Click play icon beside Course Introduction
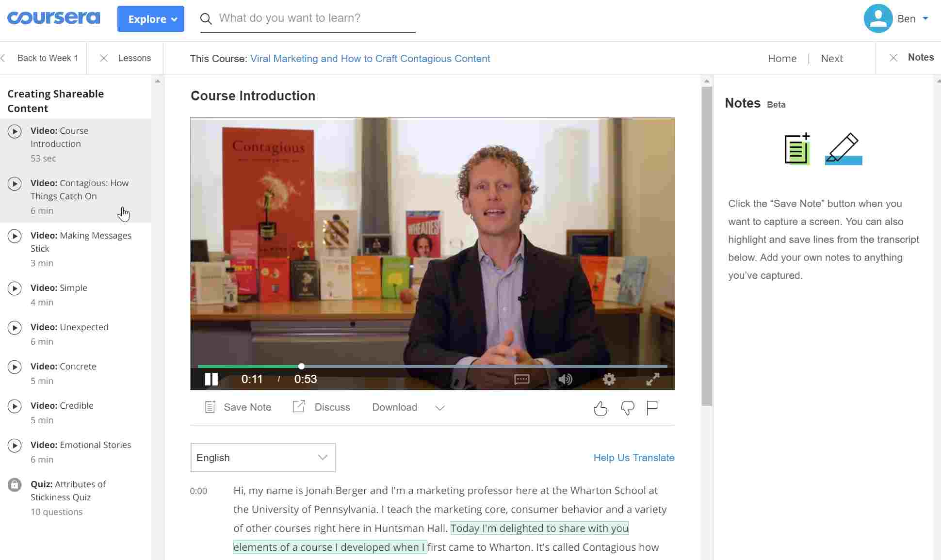 point(15,131)
